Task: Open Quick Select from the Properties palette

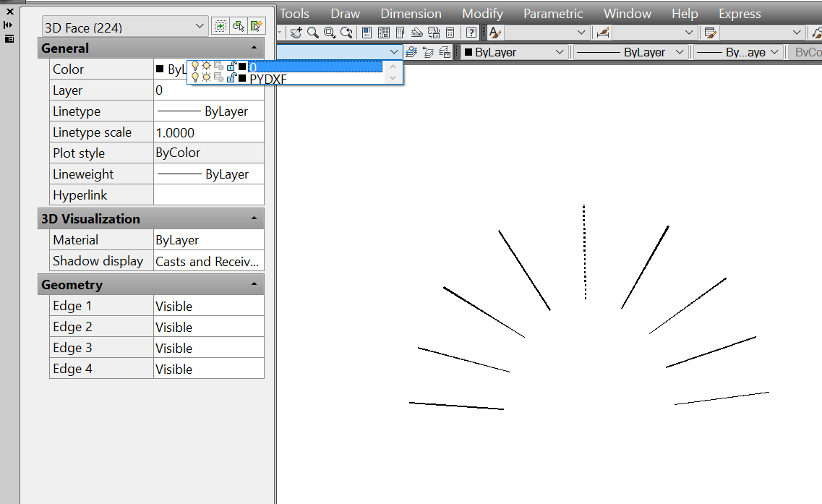Action: coord(257,25)
